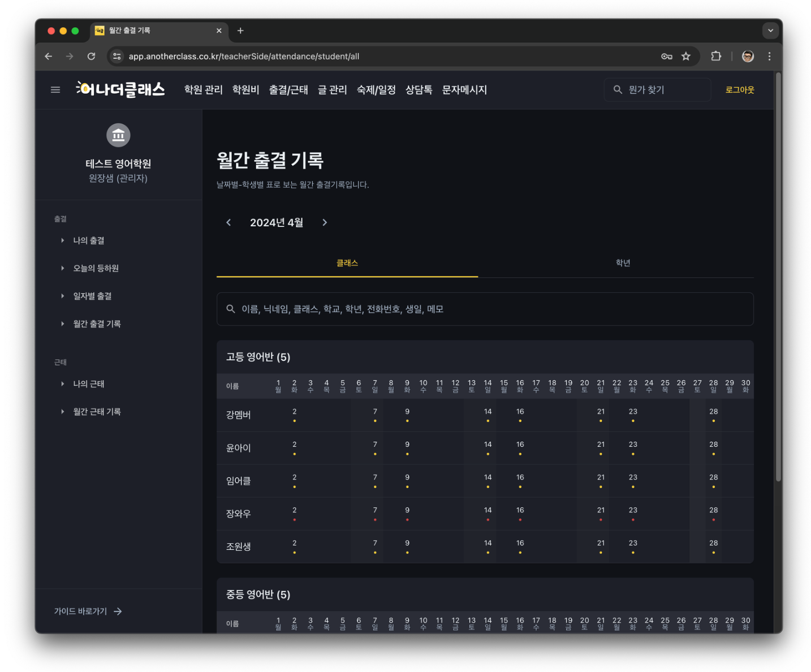
Task: Open the browser extensions puzzle icon
Action: tap(715, 56)
